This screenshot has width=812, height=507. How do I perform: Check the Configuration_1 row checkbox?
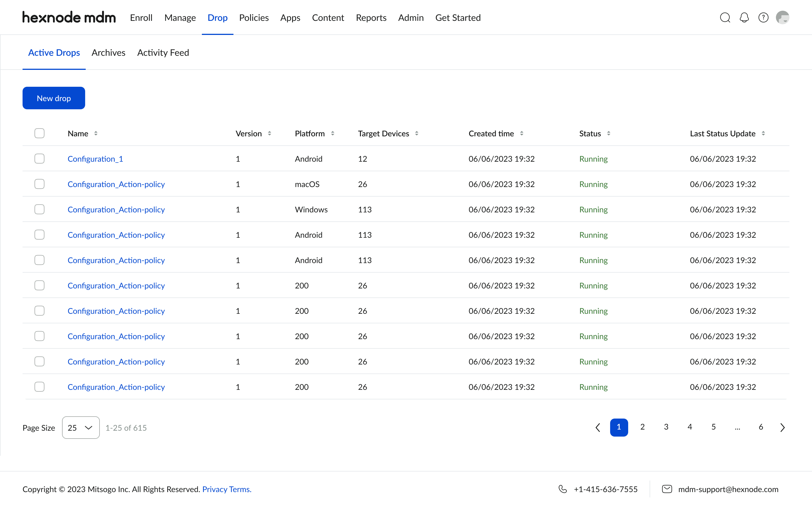[x=39, y=159]
